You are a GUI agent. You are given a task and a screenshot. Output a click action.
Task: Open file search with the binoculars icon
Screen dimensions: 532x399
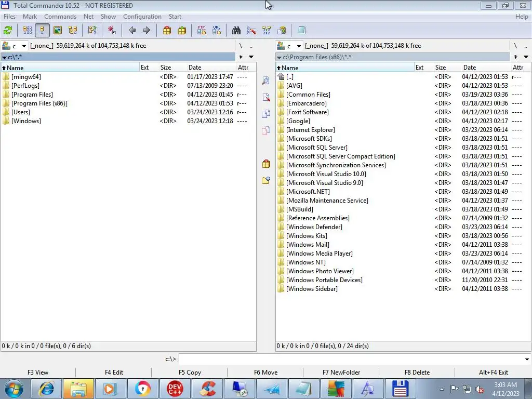[236, 30]
